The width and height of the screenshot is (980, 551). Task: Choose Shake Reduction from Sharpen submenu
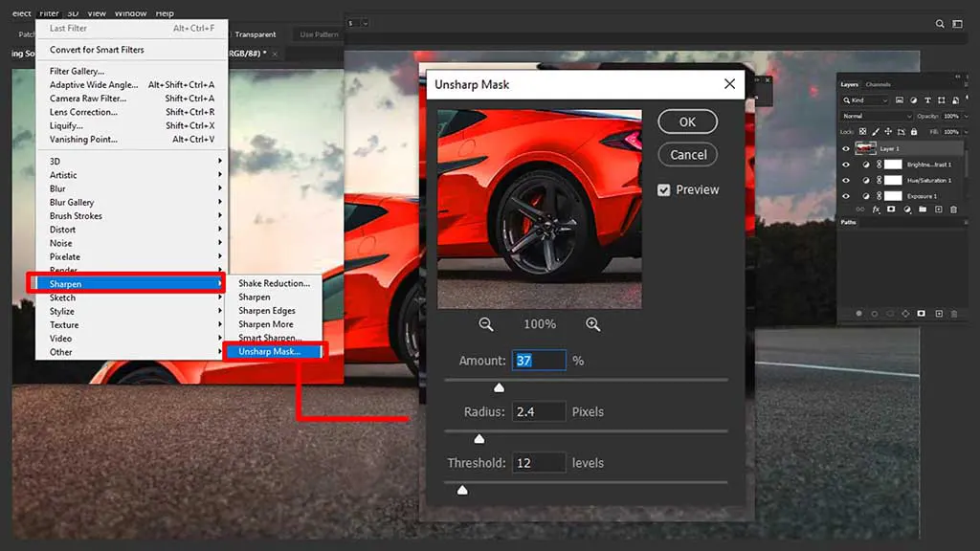[x=273, y=283]
